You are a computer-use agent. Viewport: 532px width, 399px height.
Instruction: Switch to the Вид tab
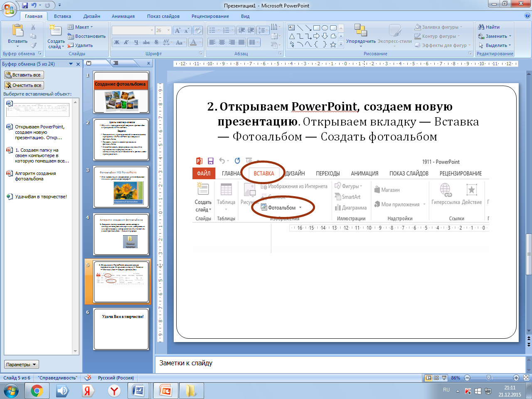click(x=245, y=16)
